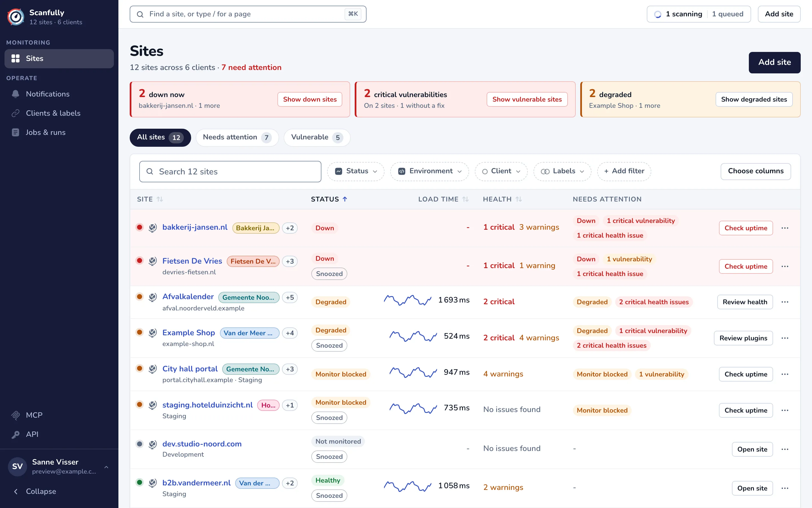Image resolution: width=812 pixels, height=508 pixels.
Task: Open more actions menu for bakkerij-jansen.nl
Action: click(x=785, y=228)
